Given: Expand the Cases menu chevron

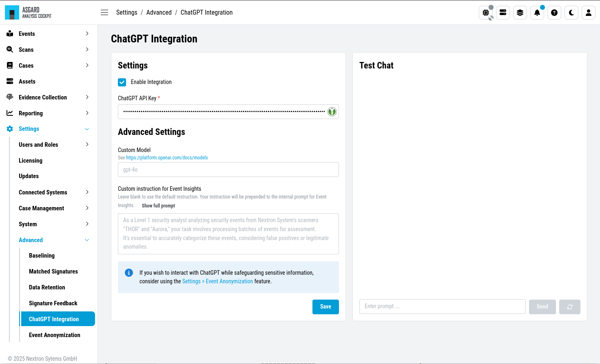Looking at the screenshot, I should click(87, 66).
